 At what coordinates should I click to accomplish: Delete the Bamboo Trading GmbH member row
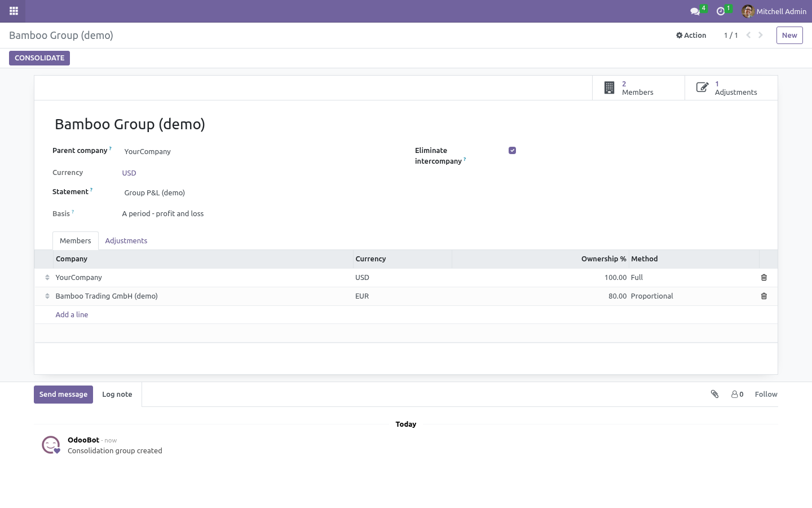(764, 296)
